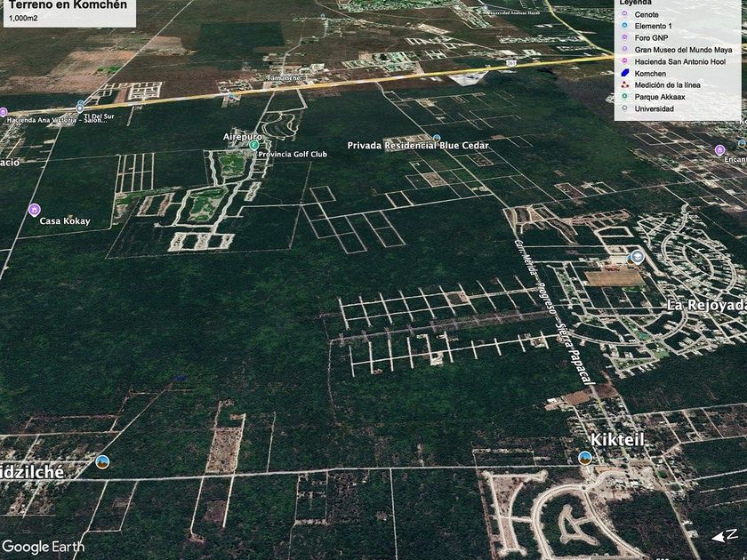Click 'Carr. Mérida - Progreso - Sierra Papacal' road label
The image size is (747, 560).
[x=553, y=311]
